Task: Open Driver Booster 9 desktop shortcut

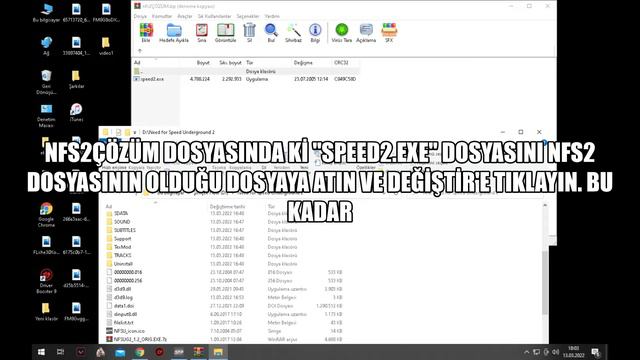Action: [x=46, y=281]
